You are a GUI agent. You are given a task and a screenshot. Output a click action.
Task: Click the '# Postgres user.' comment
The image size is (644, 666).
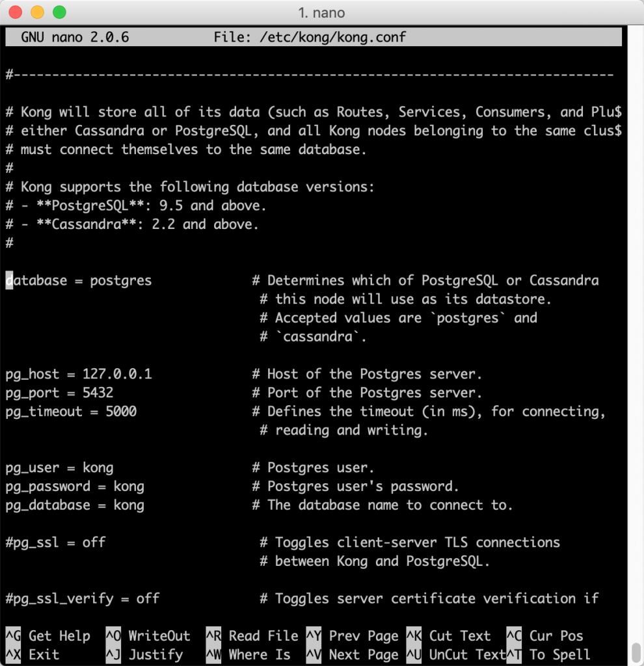tap(313, 468)
